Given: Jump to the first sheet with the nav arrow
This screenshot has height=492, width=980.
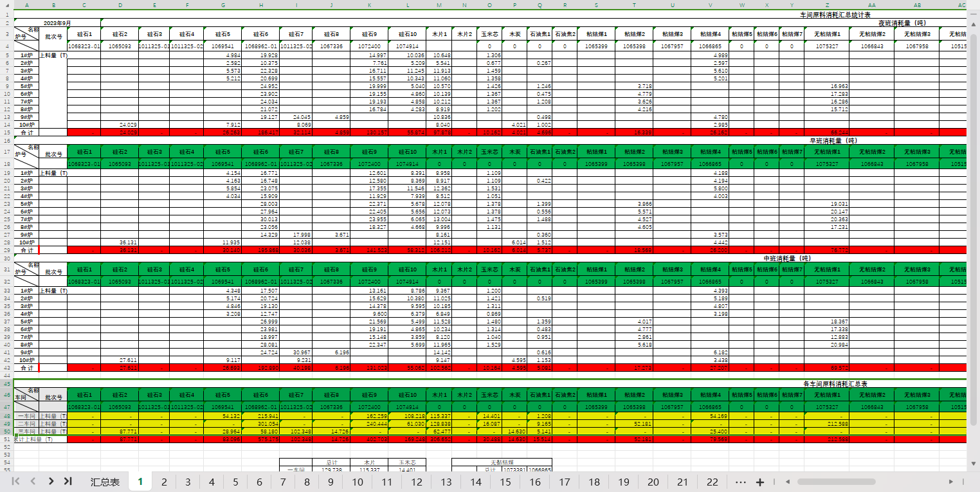Looking at the screenshot, I should 16,482.
